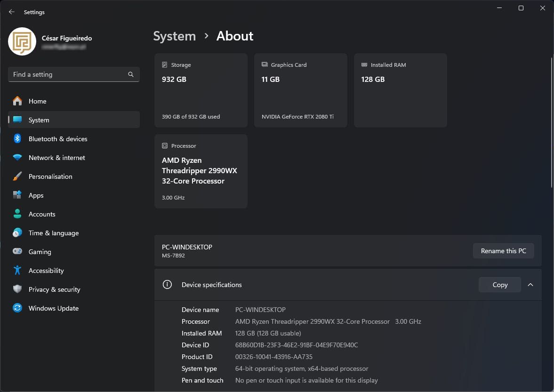This screenshot has width=554, height=392.
Task: Click the MS-7B92 model text
Action: click(174, 256)
